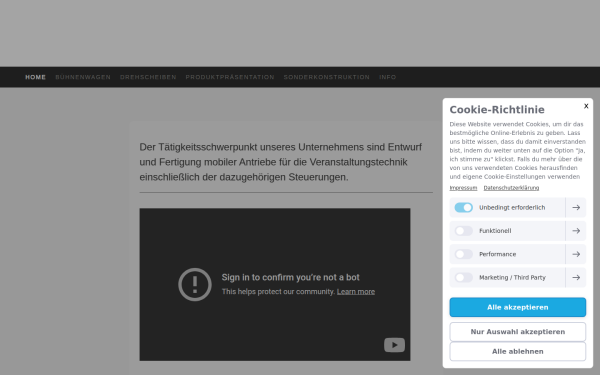Viewport: 600px width, 375px height.
Task: Click the exclamation warning icon in video
Action: (x=195, y=284)
